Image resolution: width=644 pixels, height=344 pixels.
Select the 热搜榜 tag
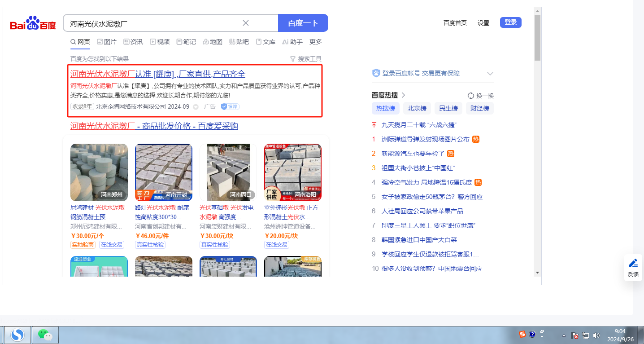click(386, 108)
